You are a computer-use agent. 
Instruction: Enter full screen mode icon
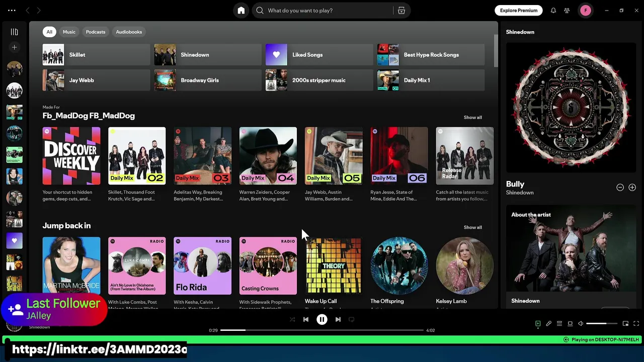point(636,324)
